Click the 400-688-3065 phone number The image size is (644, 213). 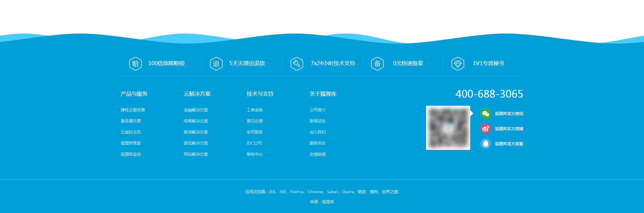coord(489,94)
